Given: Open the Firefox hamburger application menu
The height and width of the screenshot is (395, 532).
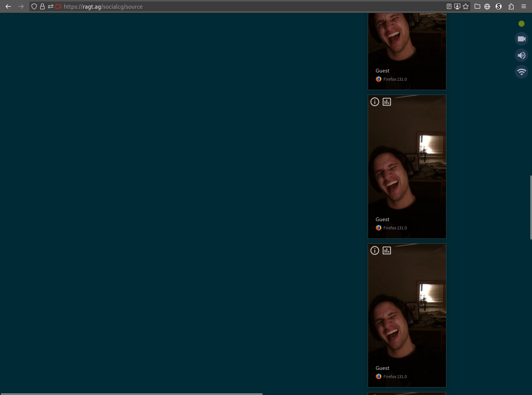Looking at the screenshot, I should pos(524,6).
